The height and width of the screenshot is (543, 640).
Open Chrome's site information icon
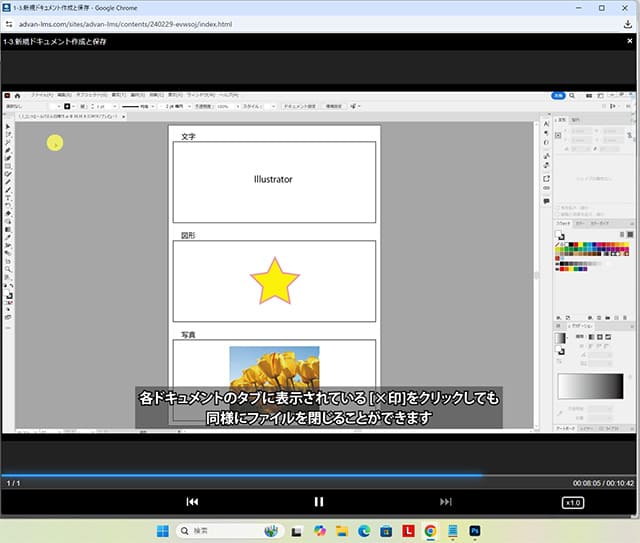[x=9, y=23]
